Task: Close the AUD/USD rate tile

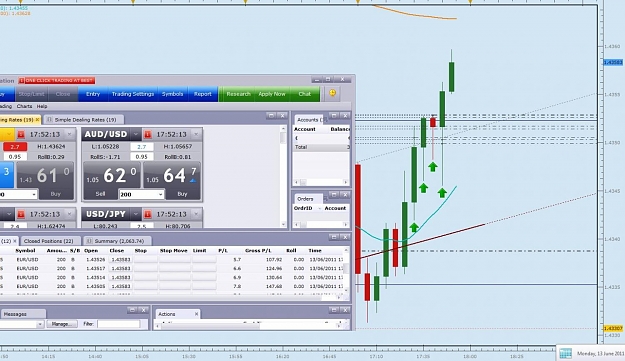Action: 196,134
